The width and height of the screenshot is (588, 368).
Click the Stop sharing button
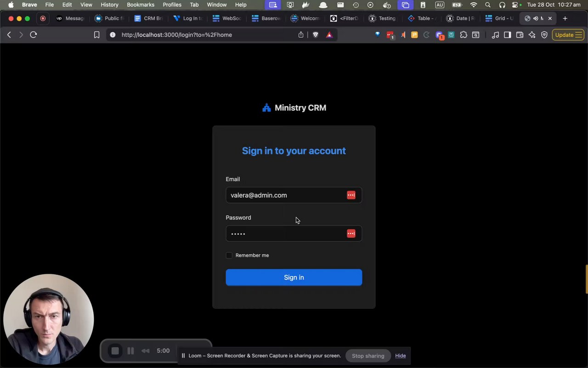(368, 356)
